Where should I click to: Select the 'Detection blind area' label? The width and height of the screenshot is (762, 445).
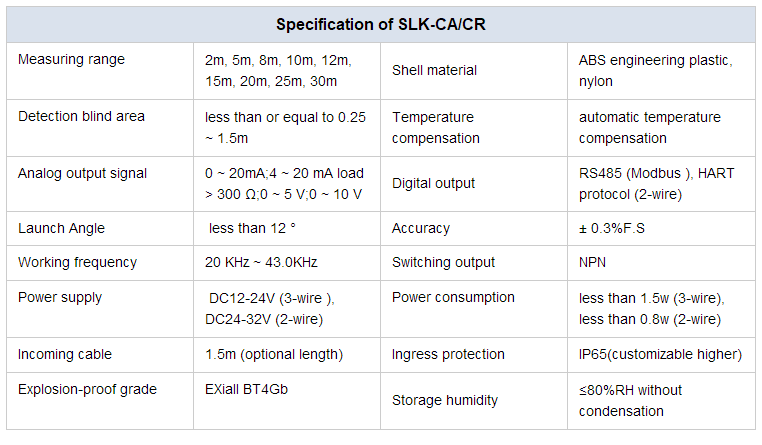click(x=81, y=117)
